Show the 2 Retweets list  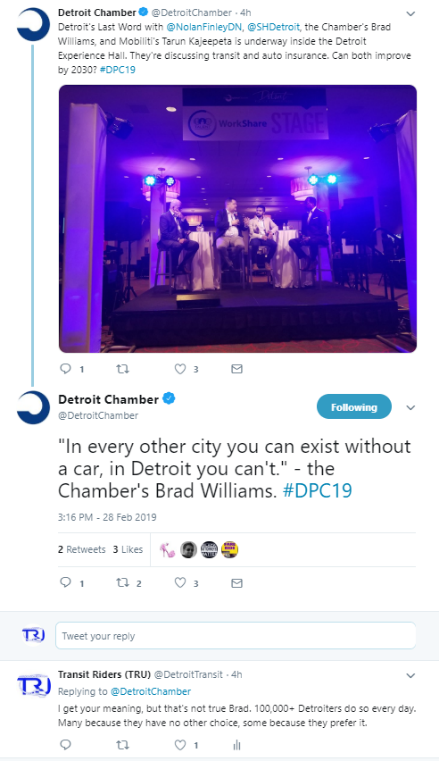pos(81,549)
